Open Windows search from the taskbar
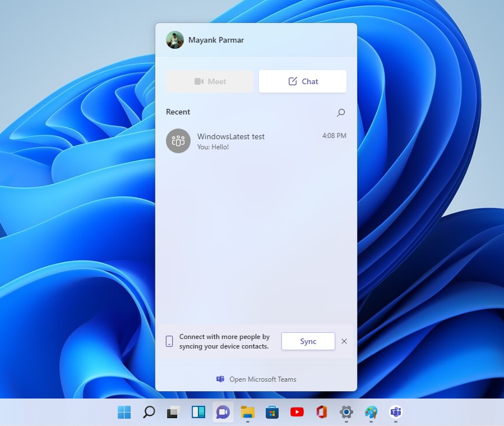Screen dimensions: 504x426 [x=149, y=412]
